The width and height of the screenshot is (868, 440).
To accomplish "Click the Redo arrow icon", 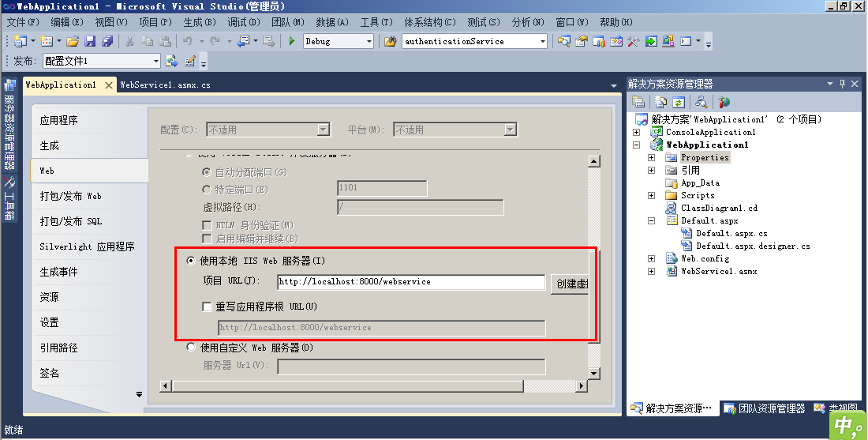I will click(x=215, y=41).
